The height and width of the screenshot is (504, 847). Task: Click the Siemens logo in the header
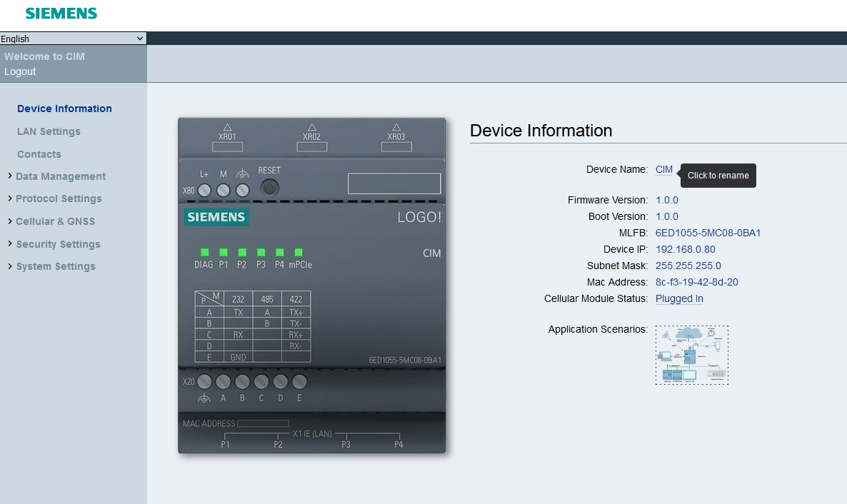click(x=61, y=13)
